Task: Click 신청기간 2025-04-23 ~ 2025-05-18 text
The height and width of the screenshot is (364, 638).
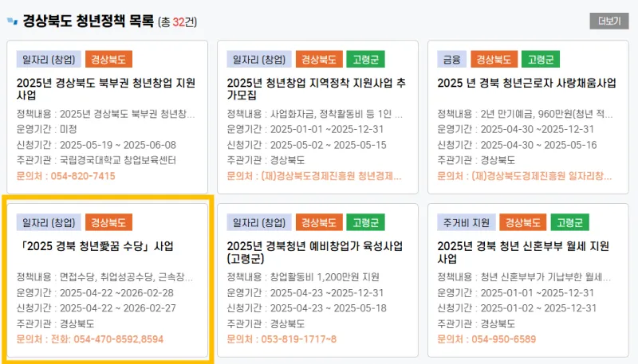Action: (307, 308)
